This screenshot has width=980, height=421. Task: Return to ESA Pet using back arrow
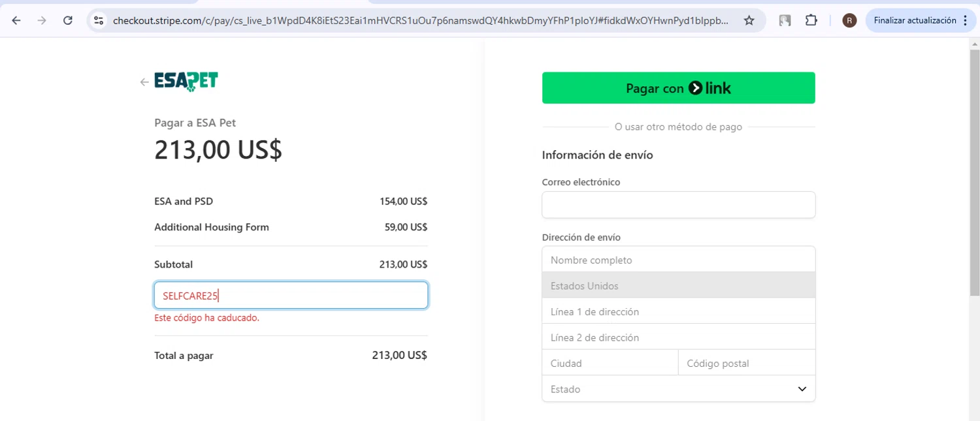(144, 82)
